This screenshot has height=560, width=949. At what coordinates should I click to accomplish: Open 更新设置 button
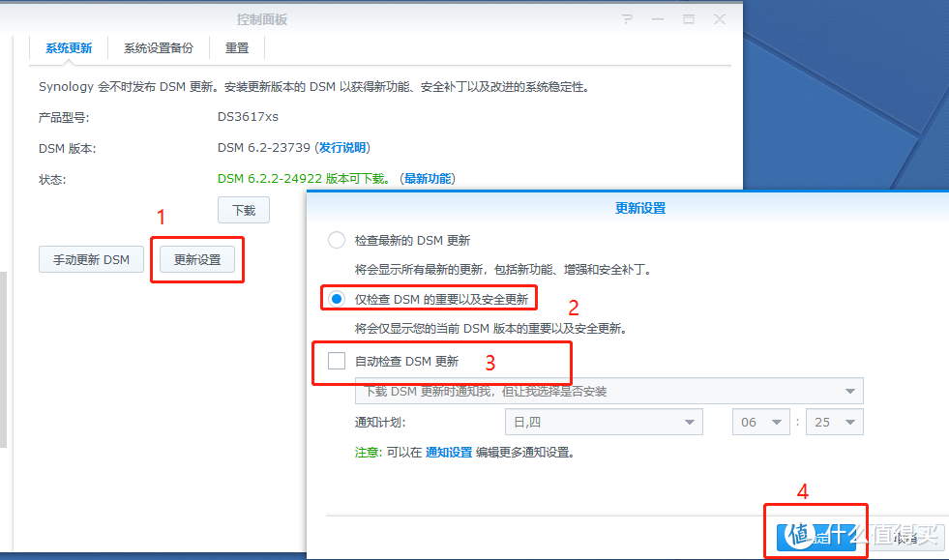(x=197, y=259)
